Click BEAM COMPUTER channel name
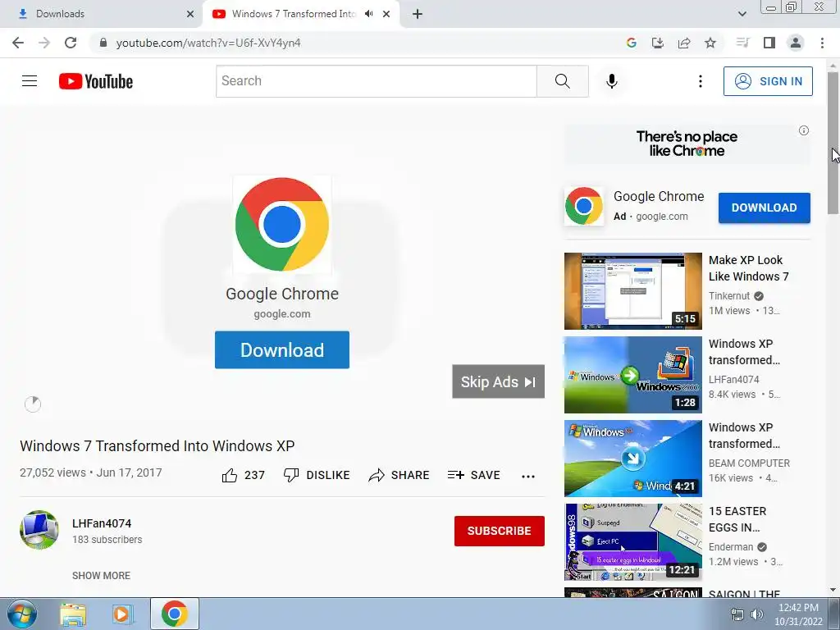The image size is (840, 630). pos(749,463)
